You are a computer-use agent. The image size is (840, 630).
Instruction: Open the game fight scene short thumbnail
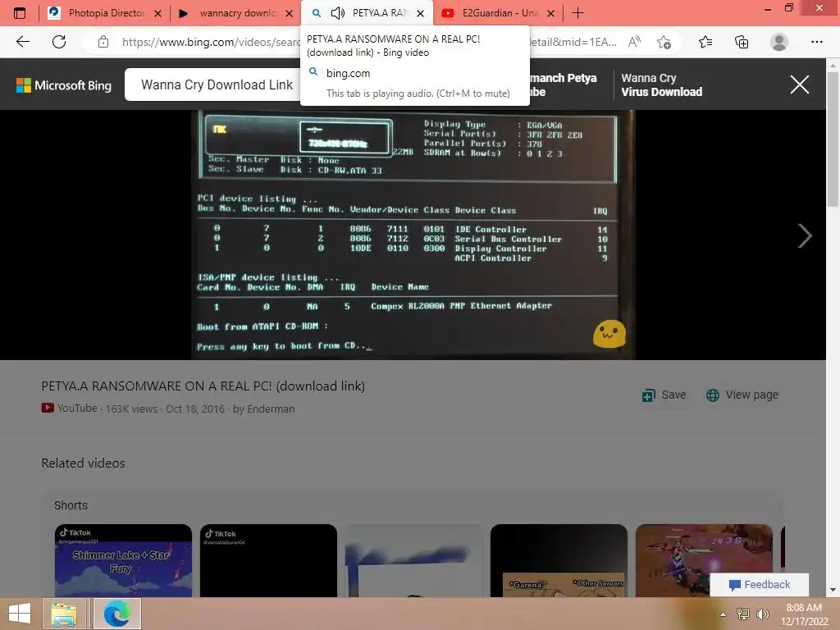coord(704,560)
